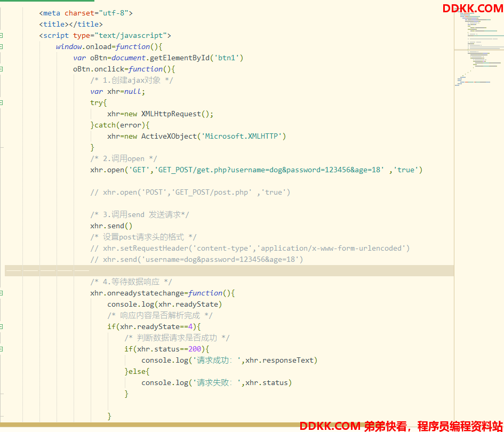Click the commented xhr.open POST line
Viewport: 504px width, 432px height.
pyautogui.click(x=190, y=192)
